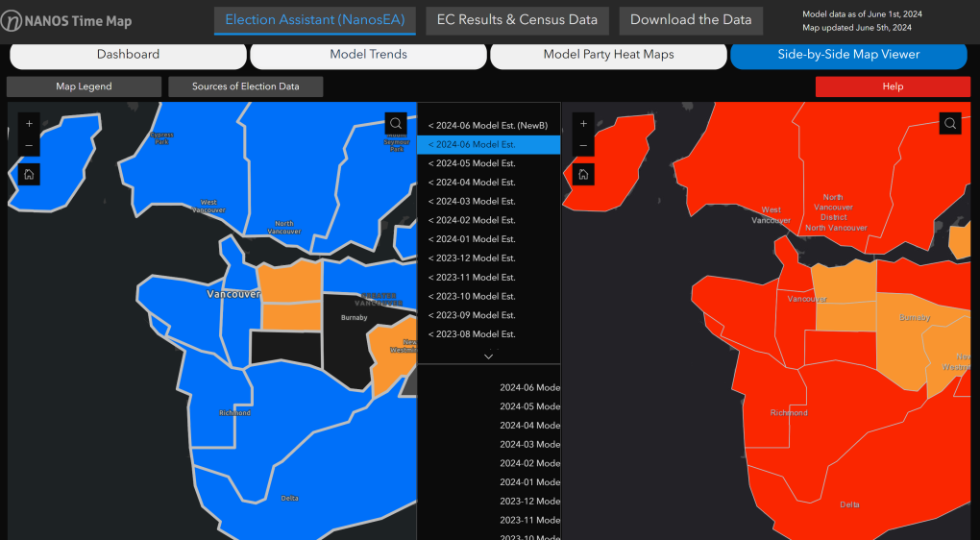Select < 2023-11 Model Est.
The image size is (980, 540).
pos(488,277)
